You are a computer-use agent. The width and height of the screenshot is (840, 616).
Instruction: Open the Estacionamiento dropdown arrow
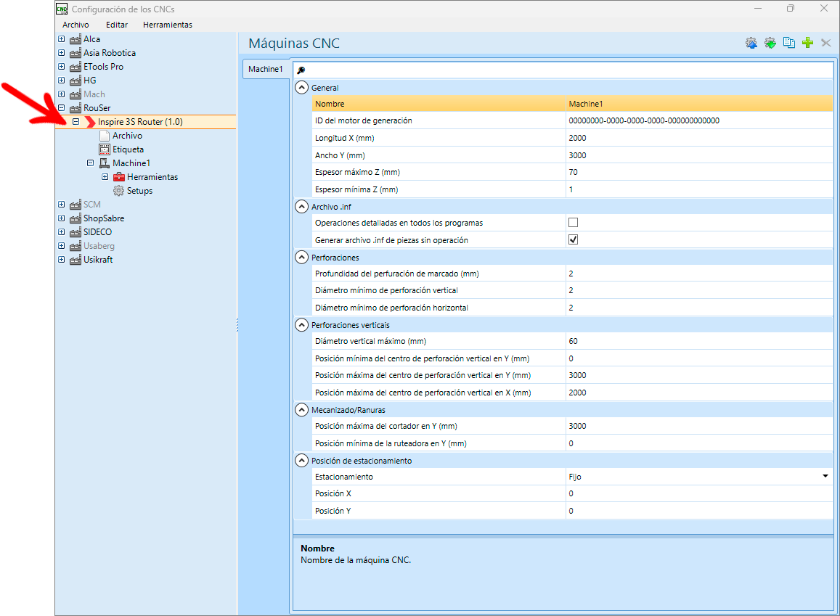[x=825, y=476]
